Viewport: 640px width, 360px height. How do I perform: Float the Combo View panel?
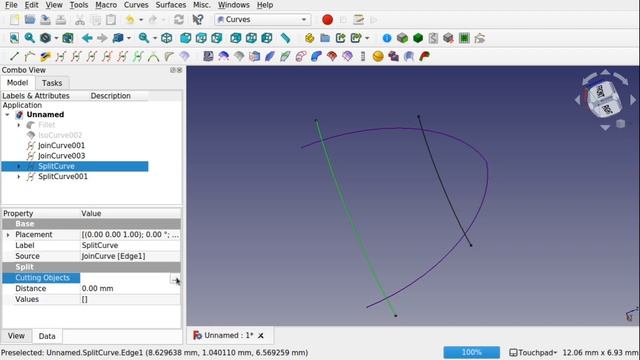tap(173, 70)
